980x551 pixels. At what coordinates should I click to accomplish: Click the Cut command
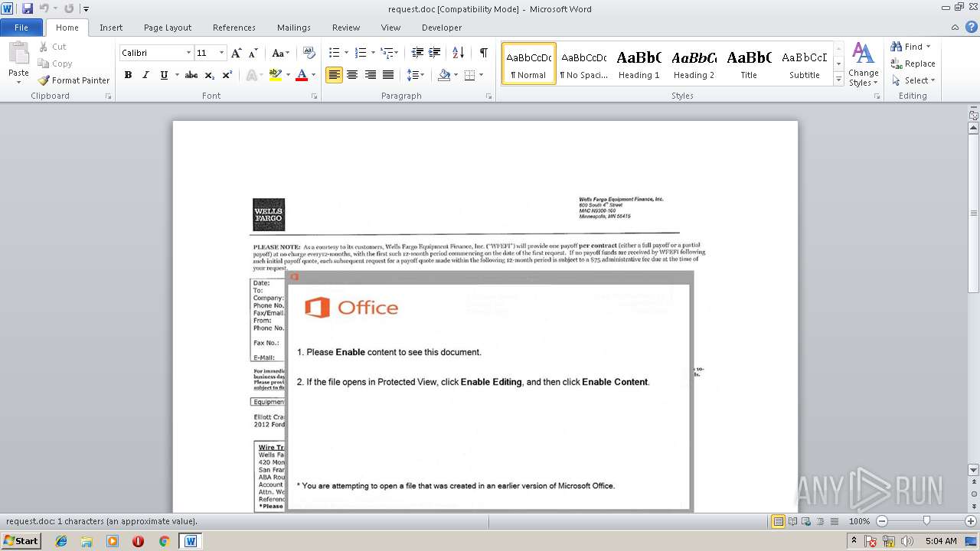tap(52, 47)
